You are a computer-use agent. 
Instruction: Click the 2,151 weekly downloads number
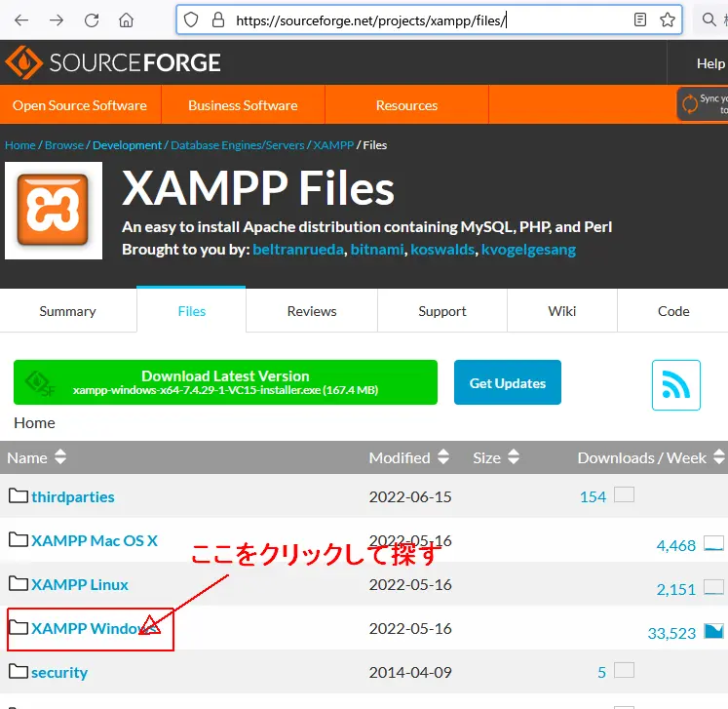(676, 590)
